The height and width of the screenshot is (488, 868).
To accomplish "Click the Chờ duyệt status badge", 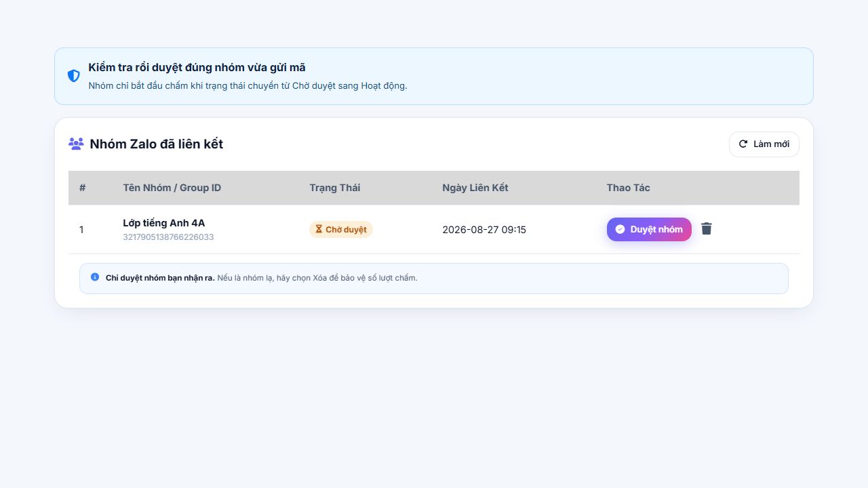I will coord(341,230).
